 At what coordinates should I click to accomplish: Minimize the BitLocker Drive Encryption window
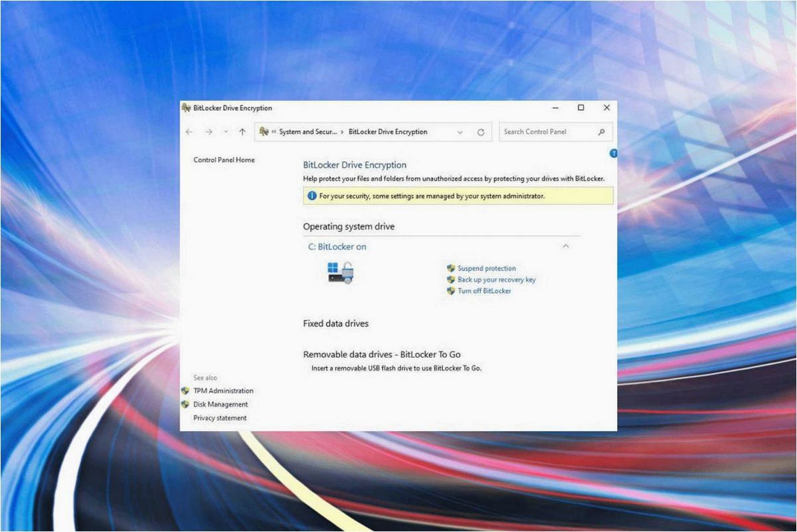[x=555, y=108]
